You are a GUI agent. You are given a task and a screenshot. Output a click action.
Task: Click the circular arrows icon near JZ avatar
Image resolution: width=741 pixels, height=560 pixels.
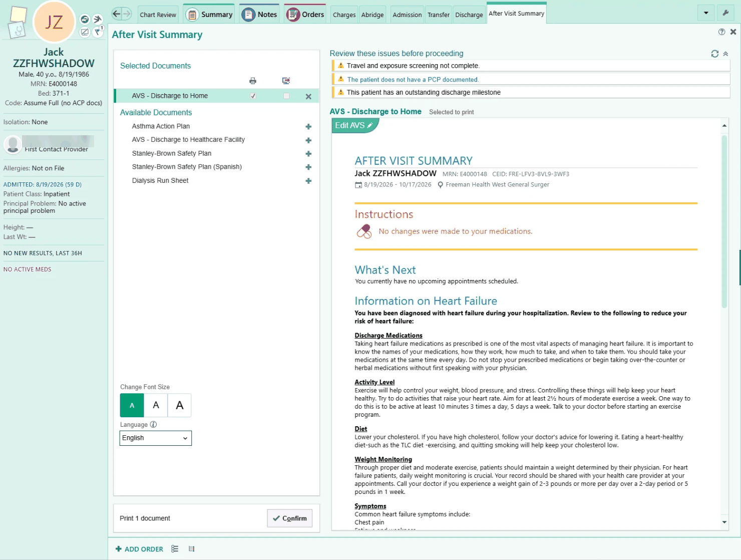point(85,19)
